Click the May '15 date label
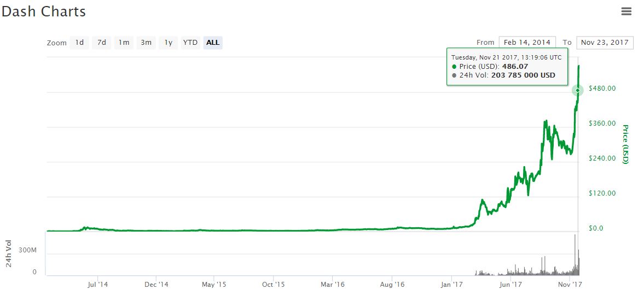Image resolution: width=644 pixels, height=295 pixels. point(215,284)
